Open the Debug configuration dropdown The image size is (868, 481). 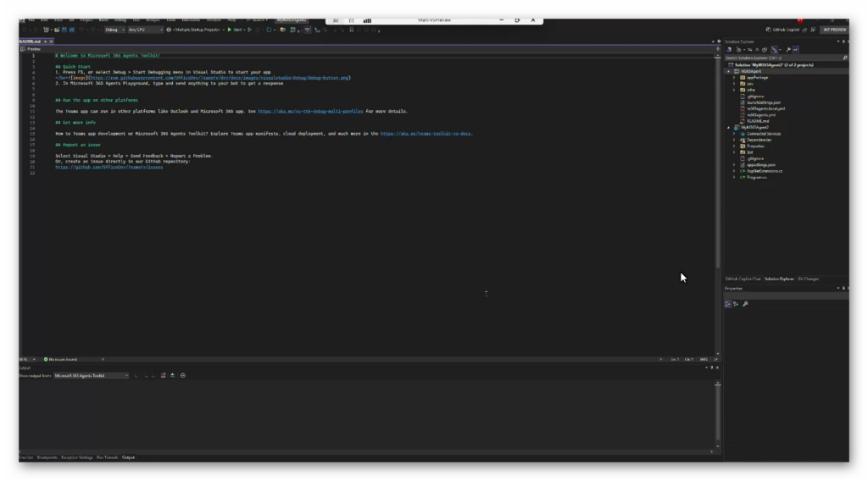(x=114, y=30)
